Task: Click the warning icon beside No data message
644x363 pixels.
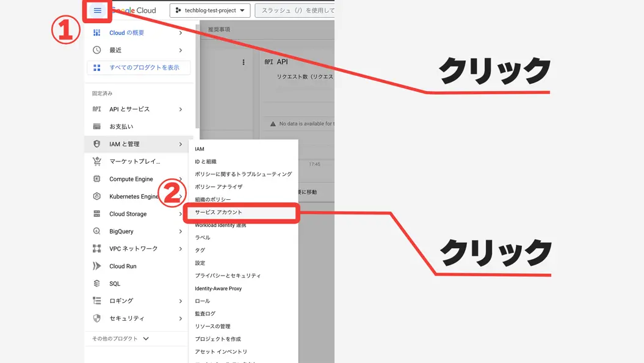Action: [273, 123]
